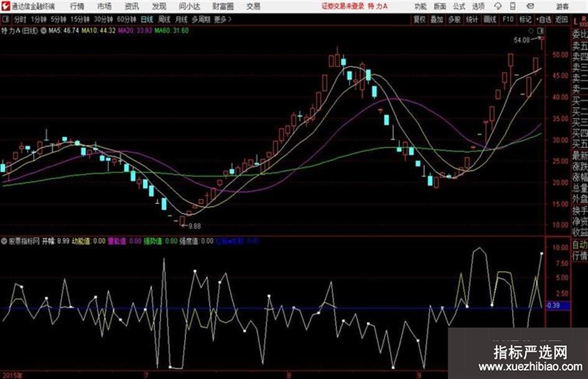The width and height of the screenshot is (588, 379).
Task: Open the 行情 menu
Action: (x=77, y=6)
